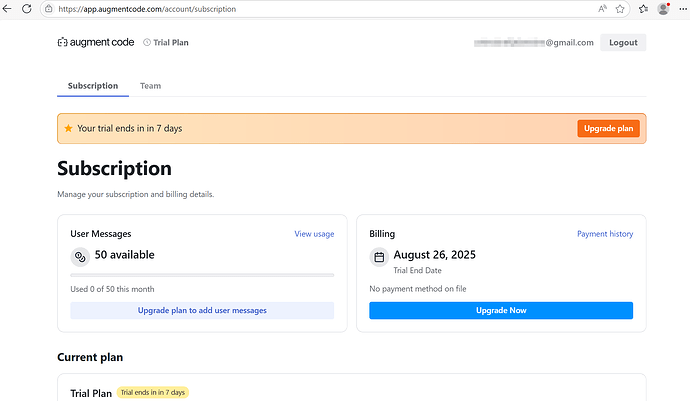Image resolution: width=690 pixels, height=401 pixels.
Task: Click the site lock icon in address bar
Action: point(49,8)
